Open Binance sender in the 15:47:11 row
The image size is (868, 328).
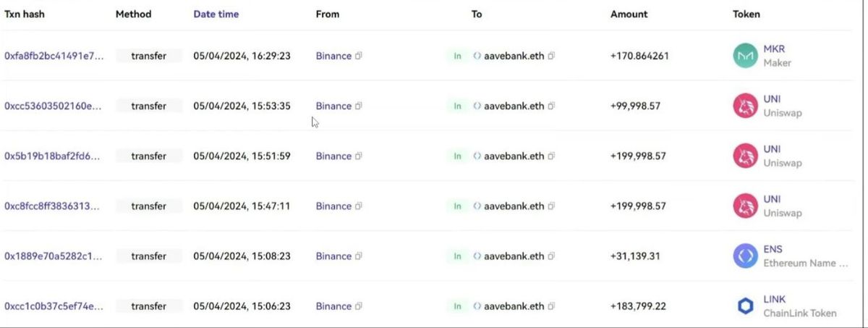tap(333, 206)
